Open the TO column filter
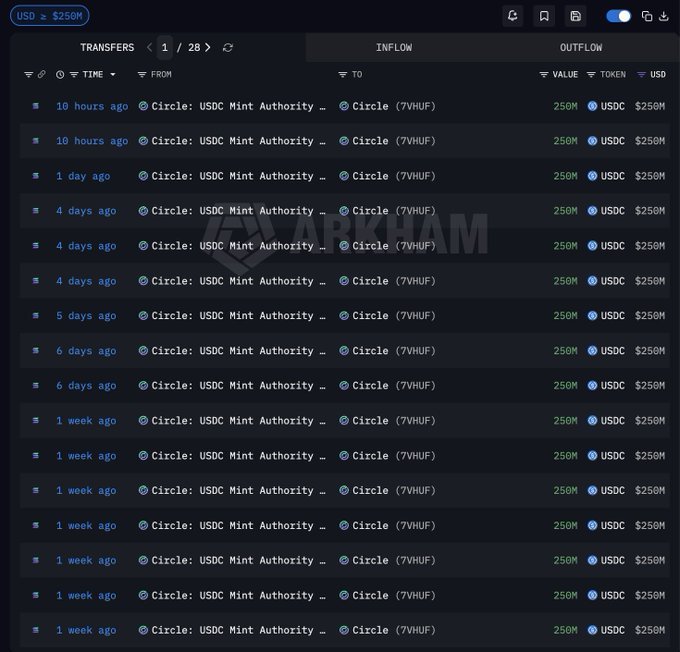The width and height of the screenshot is (680, 652). (x=343, y=75)
